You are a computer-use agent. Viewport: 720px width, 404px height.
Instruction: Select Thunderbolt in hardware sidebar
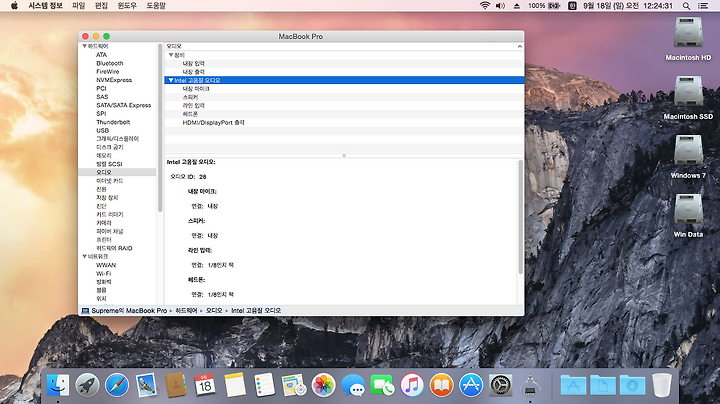coord(113,122)
